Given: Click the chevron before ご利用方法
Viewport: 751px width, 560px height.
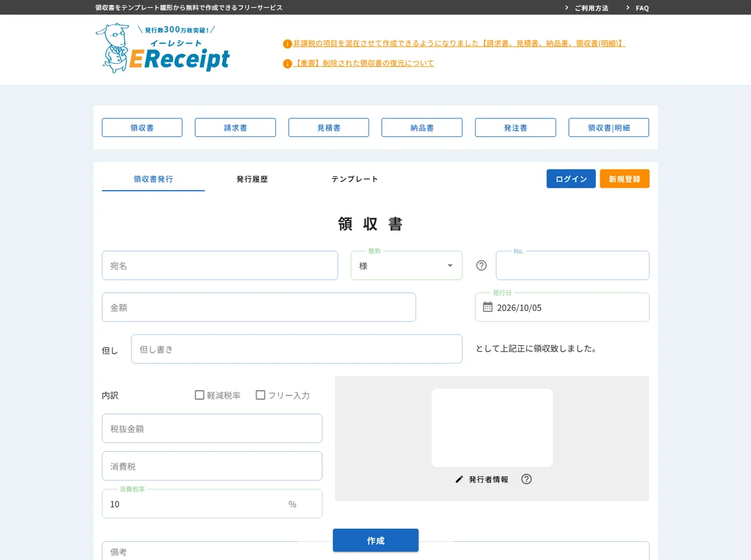Looking at the screenshot, I should (x=567, y=8).
